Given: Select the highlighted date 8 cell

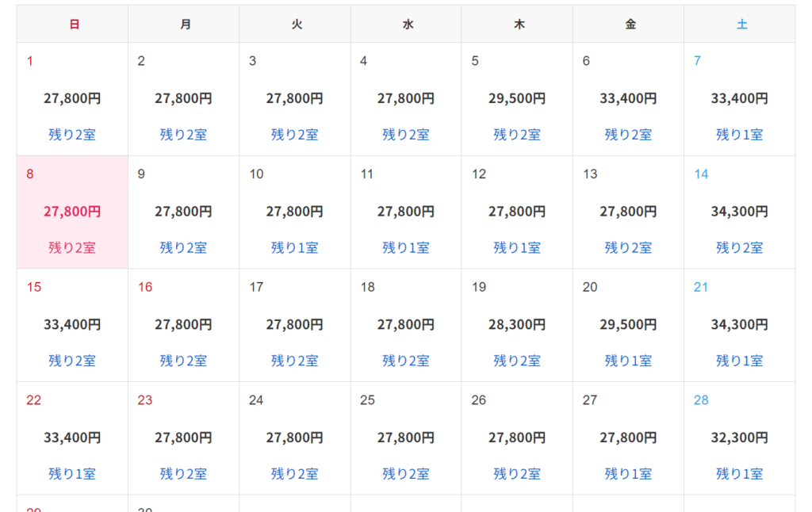Looking at the screenshot, I should (72, 212).
